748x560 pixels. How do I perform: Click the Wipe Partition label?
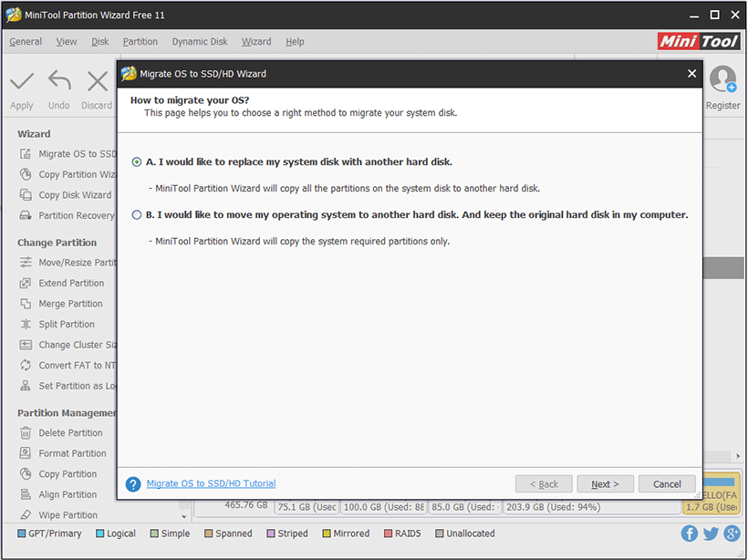click(x=68, y=514)
